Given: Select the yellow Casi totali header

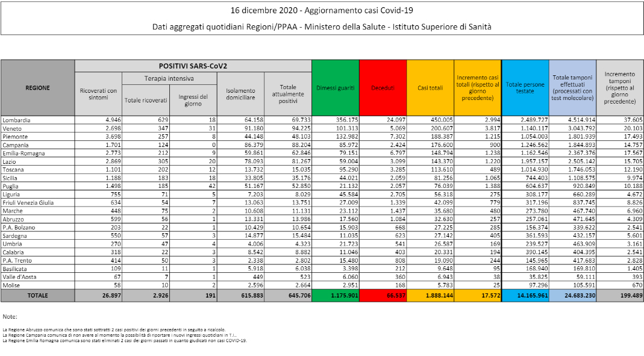Looking at the screenshot, I should pyautogui.click(x=430, y=88).
